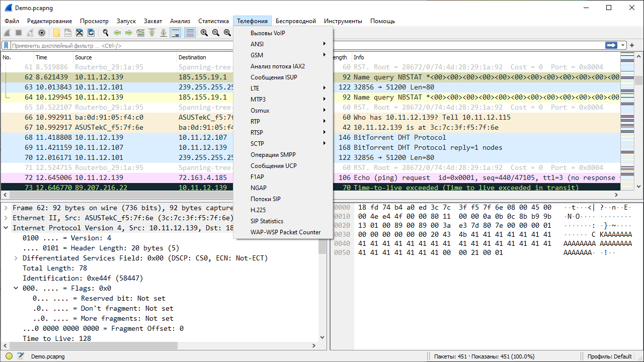
Task: Open the Анализ menu
Action: coord(180,21)
